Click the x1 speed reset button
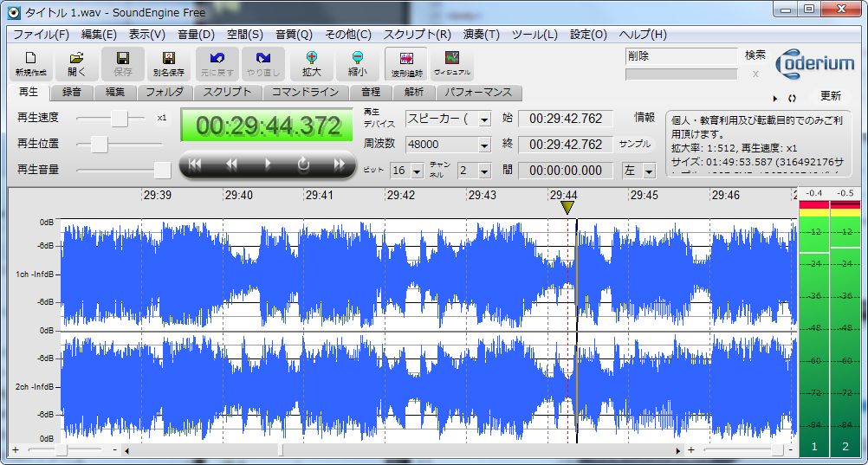This screenshot has height=465, width=868. click(162, 118)
